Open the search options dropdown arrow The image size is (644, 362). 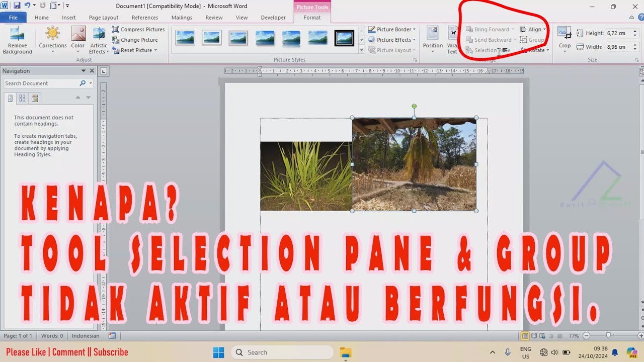(91, 83)
